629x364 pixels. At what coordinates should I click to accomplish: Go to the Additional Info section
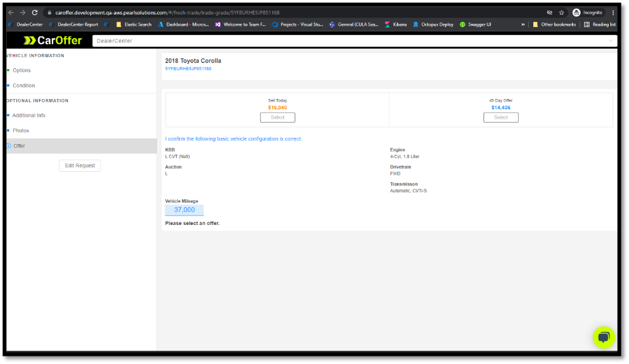(29, 115)
